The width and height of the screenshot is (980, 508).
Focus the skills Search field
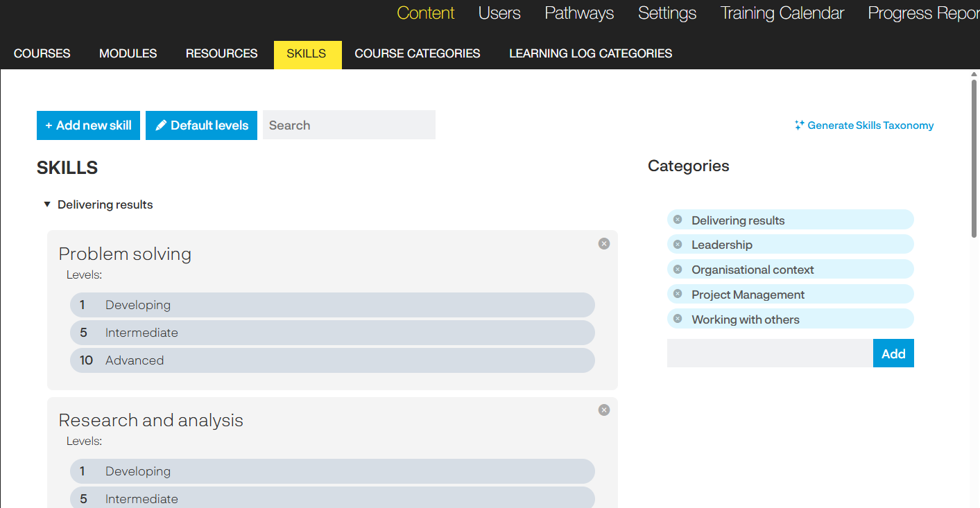tap(349, 125)
